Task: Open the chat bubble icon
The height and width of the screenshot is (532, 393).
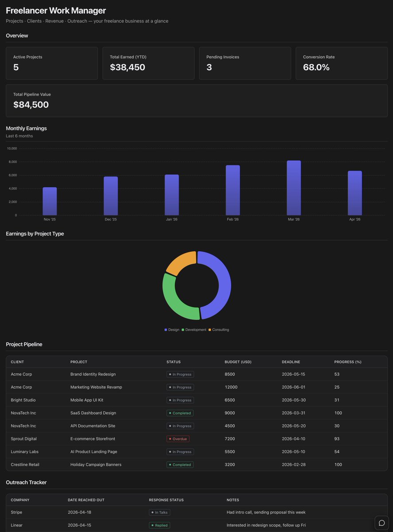Action: point(381,523)
